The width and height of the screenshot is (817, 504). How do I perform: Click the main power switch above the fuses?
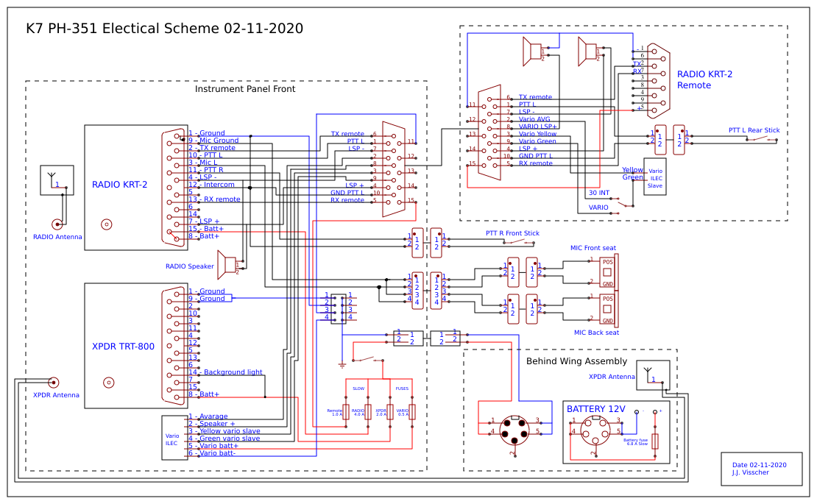tap(368, 360)
